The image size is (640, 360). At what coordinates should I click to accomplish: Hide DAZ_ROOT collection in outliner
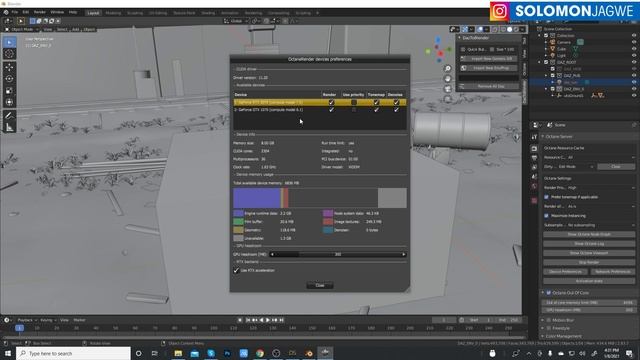tap(634, 62)
